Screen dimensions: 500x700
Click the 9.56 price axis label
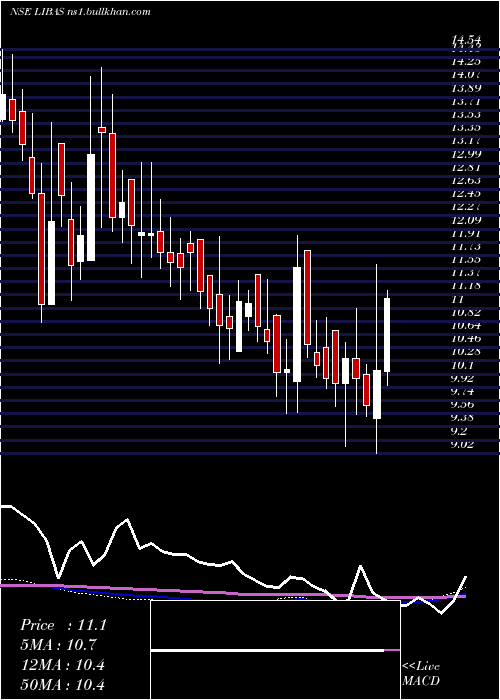[x=463, y=404]
